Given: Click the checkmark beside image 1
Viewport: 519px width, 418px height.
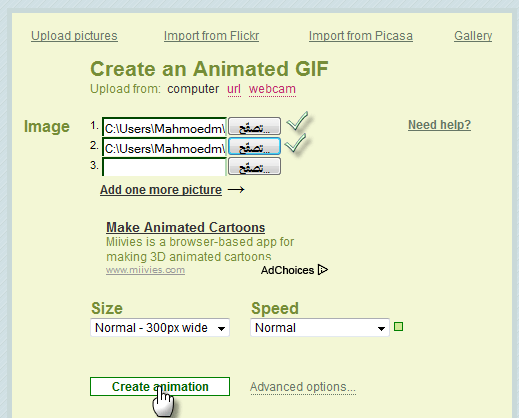Looking at the screenshot, I should click(298, 121).
